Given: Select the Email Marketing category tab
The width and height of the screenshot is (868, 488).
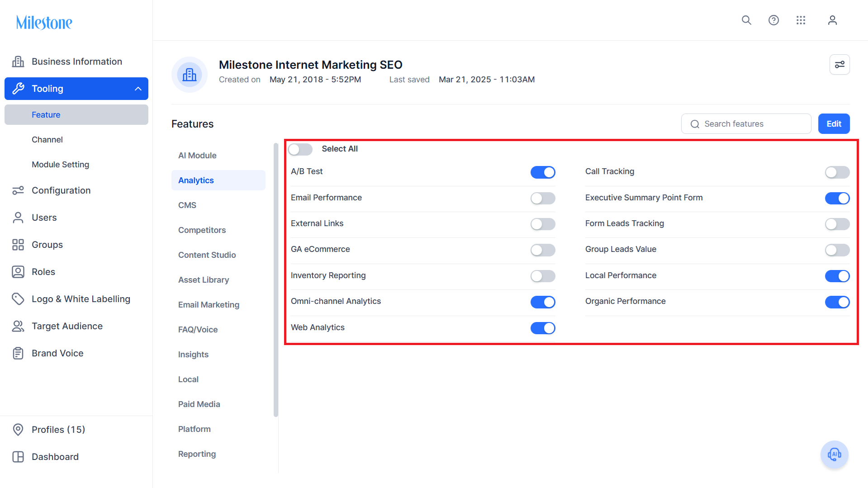Looking at the screenshot, I should pos(218,305).
